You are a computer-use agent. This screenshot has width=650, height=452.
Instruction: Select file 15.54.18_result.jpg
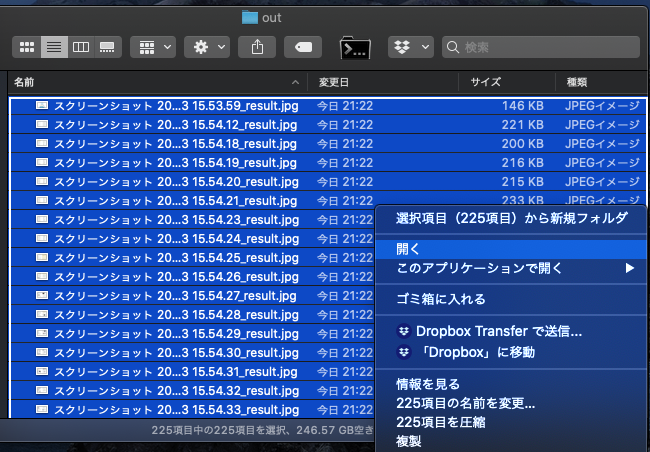click(176, 144)
